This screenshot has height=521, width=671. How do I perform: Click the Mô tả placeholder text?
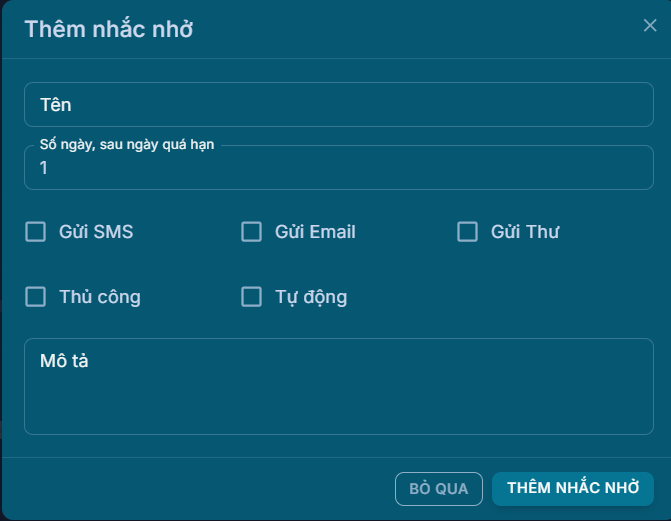pyautogui.click(x=64, y=361)
